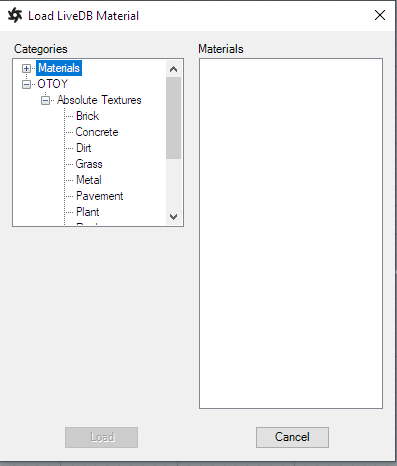Select the Metal category
This screenshot has height=466, width=397.
[x=89, y=180]
